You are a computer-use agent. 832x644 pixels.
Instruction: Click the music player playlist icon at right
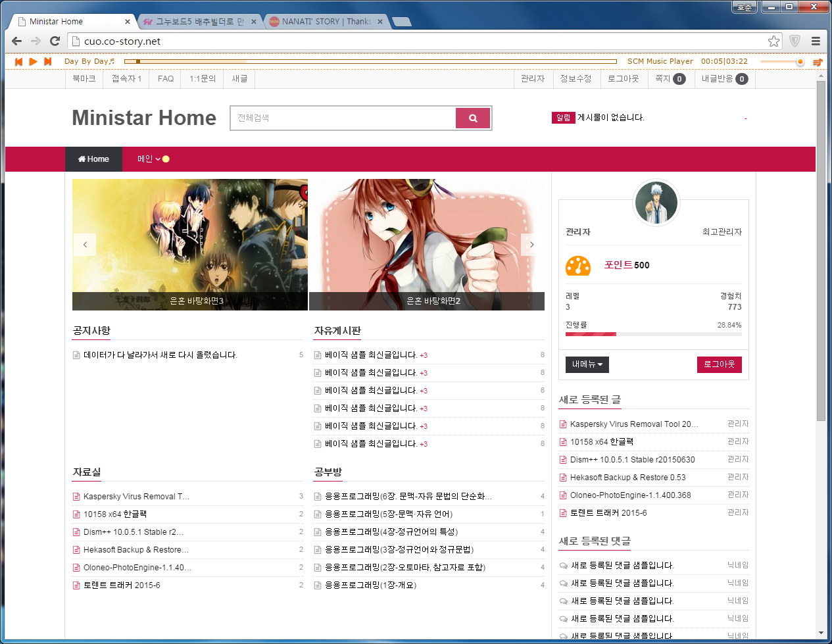(x=818, y=62)
